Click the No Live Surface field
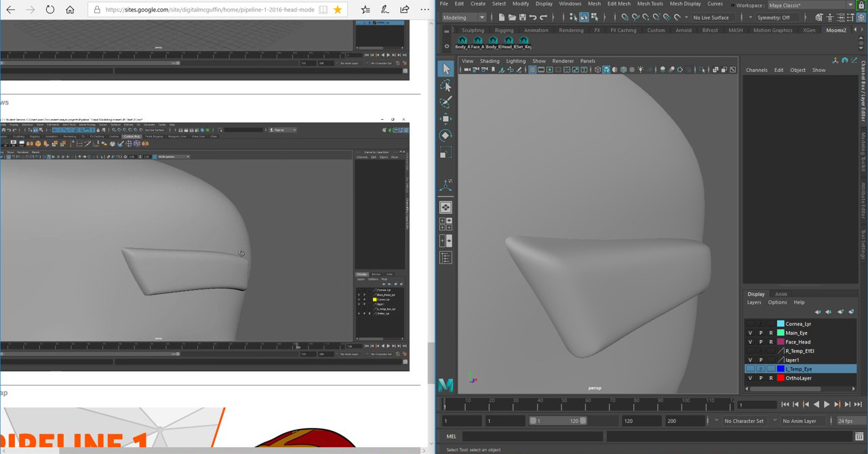868x454 pixels. tap(713, 18)
